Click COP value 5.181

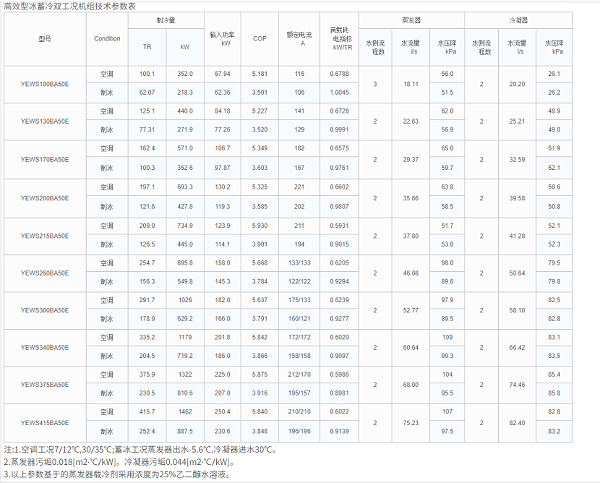click(259, 74)
